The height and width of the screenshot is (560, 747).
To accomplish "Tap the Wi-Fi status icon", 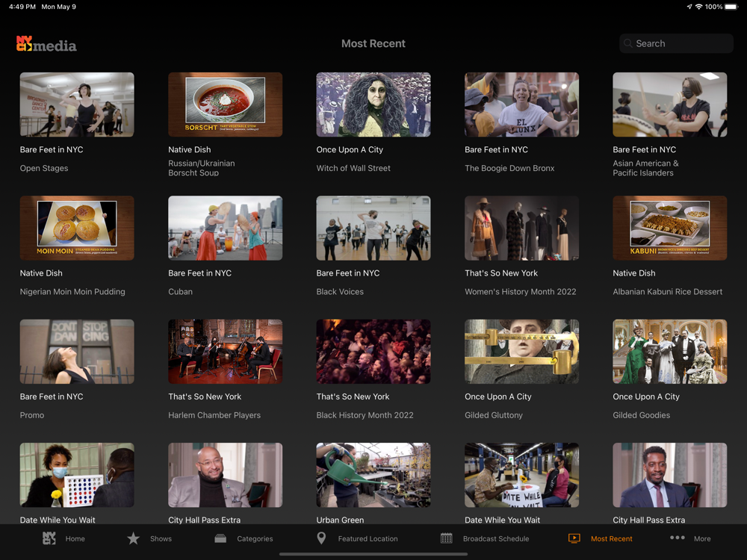I will point(699,7).
